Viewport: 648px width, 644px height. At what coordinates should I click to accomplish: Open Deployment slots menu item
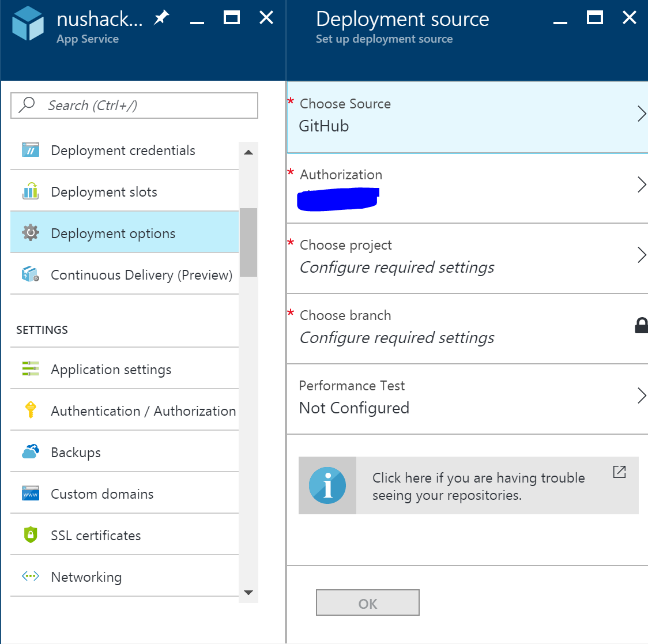pyautogui.click(x=125, y=191)
